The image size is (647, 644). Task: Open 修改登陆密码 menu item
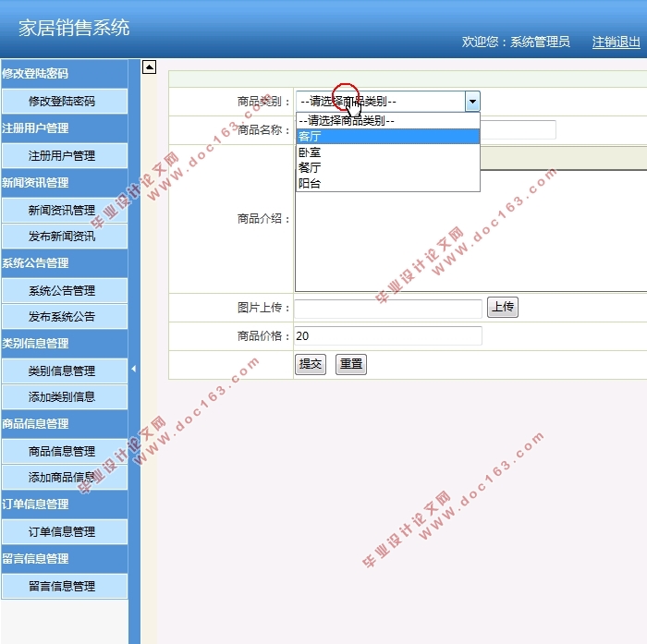[x=65, y=101]
